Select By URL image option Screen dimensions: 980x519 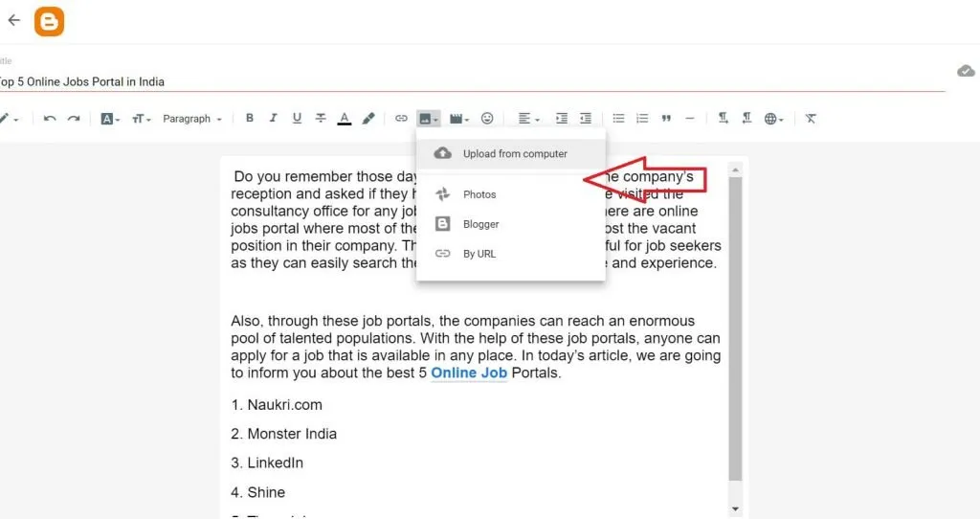[x=511, y=253]
